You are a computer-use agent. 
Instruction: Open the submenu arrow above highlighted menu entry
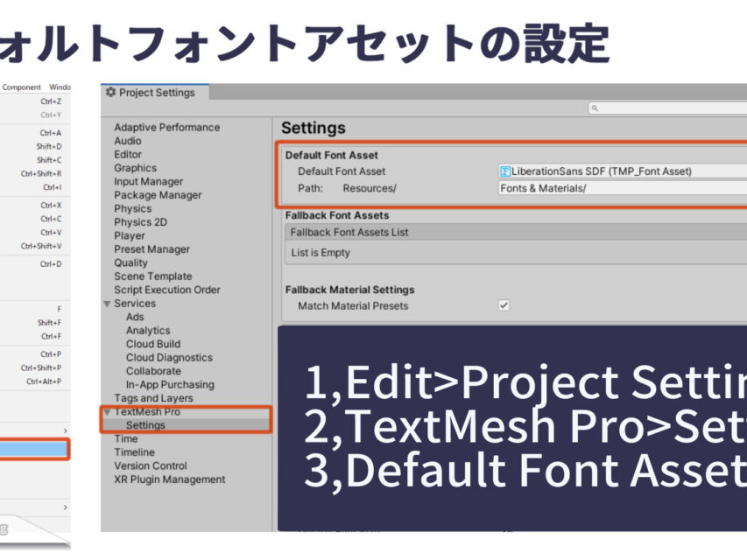(66, 430)
